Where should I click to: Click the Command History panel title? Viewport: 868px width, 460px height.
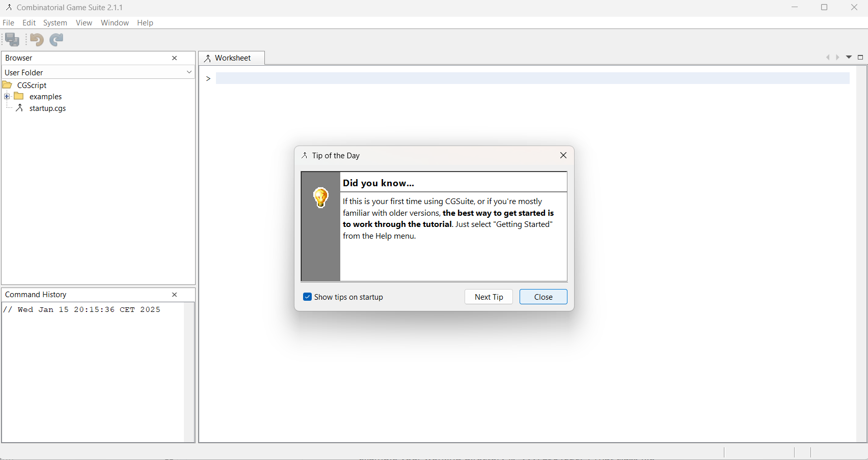(36, 295)
